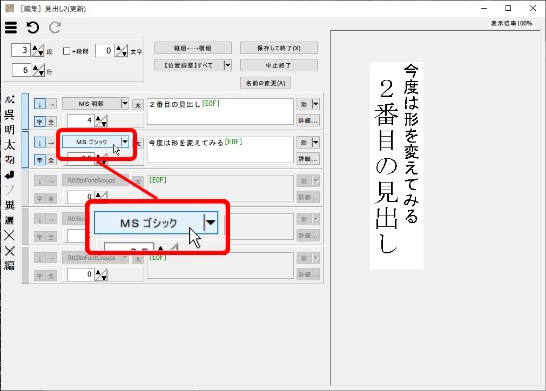This screenshot has height=391, width=546.
Task: Click 詳細... button on 2番目の見出し row
Action: (308, 121)
